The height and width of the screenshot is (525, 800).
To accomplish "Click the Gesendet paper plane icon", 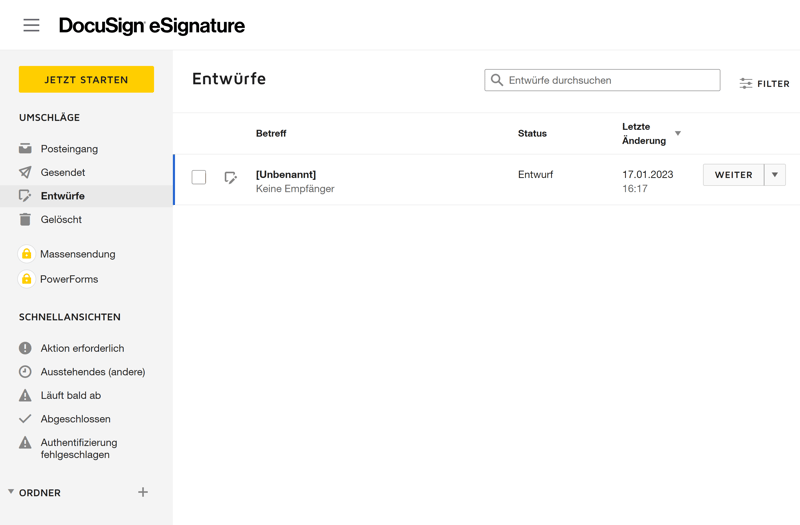I will tap(25, 172).
